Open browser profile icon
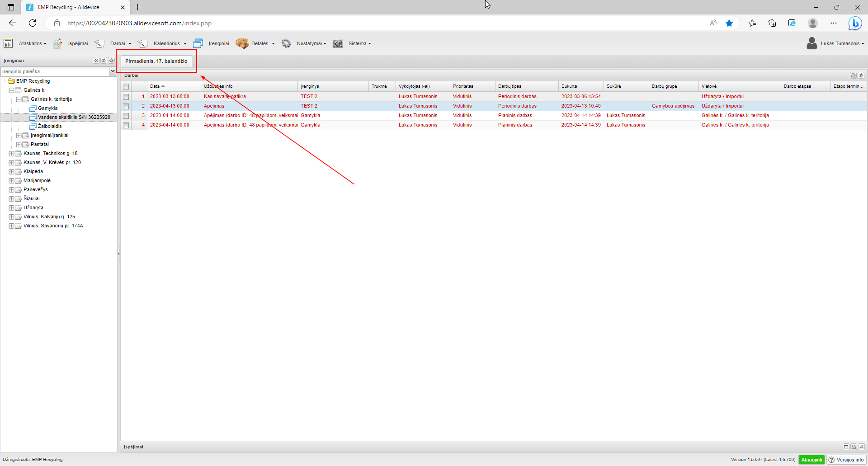 tap(813, 23)
